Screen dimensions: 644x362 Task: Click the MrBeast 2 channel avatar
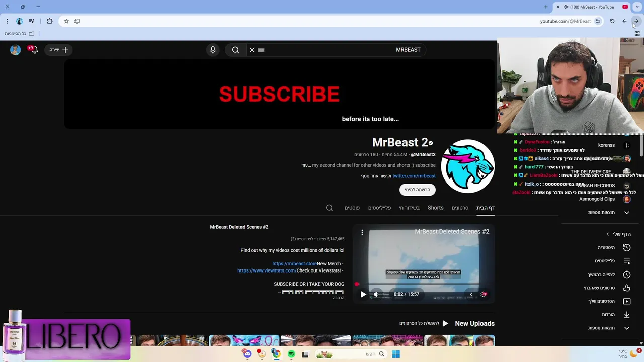click(x=468, y=166)
